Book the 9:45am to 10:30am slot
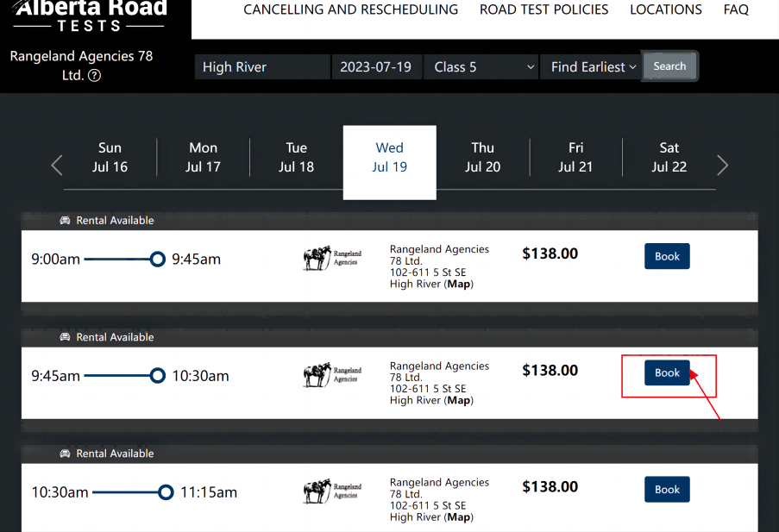 pyautogui.click(x=667, y=373)
